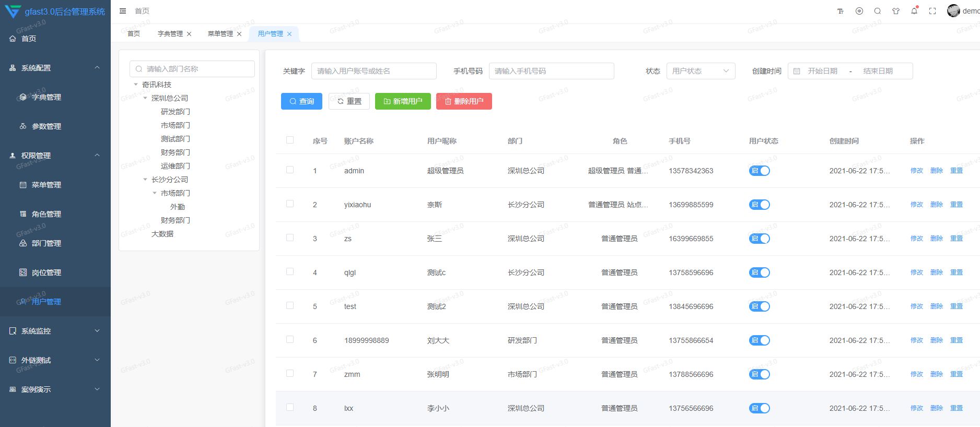Screen dimensions: 980x427
Task: Go to 首页 in the sidebar
Action: (55, 39)
